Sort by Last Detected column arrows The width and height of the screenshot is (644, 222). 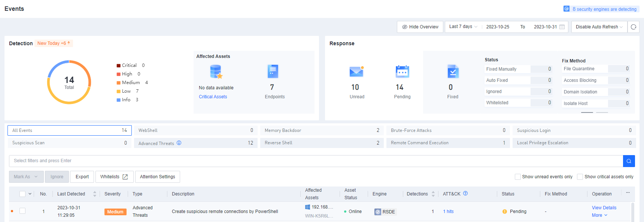point(95,194)
